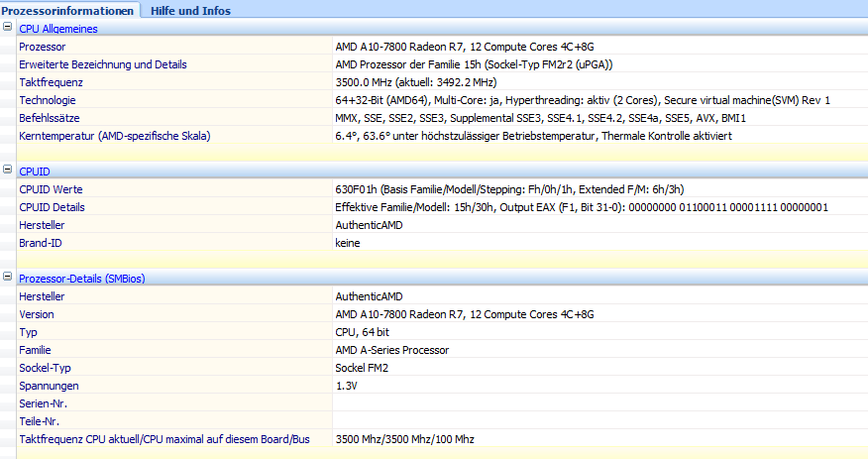Click the temperature value '6.4°, 63.6° unter'

pyautogui.click(x=533, y=136)
